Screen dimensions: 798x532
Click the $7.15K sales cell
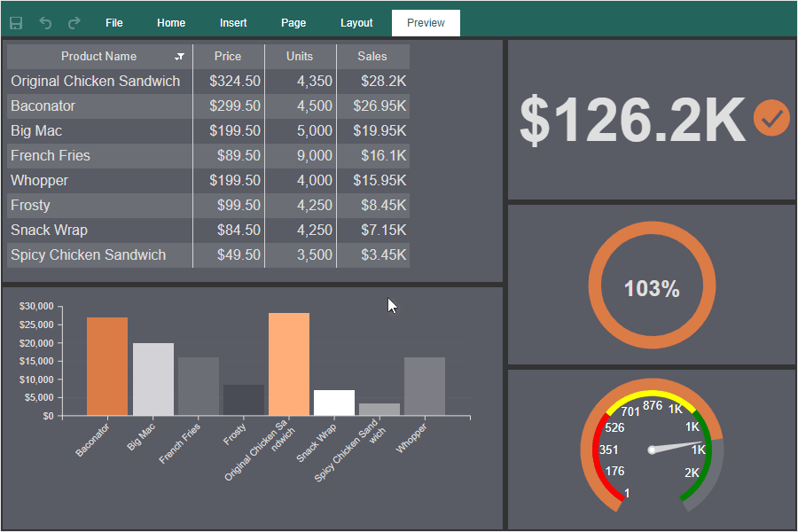373,231
